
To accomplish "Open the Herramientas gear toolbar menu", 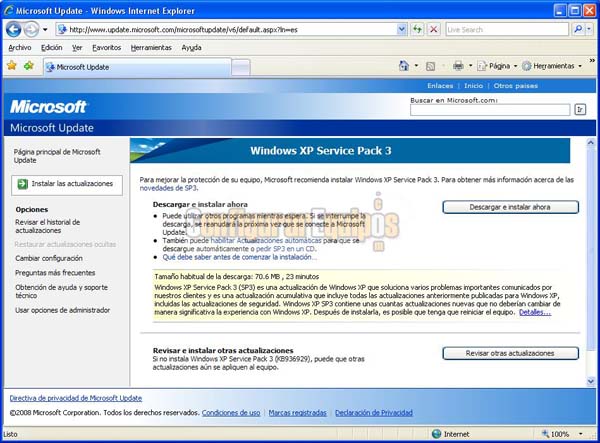I will pos(552,66).
